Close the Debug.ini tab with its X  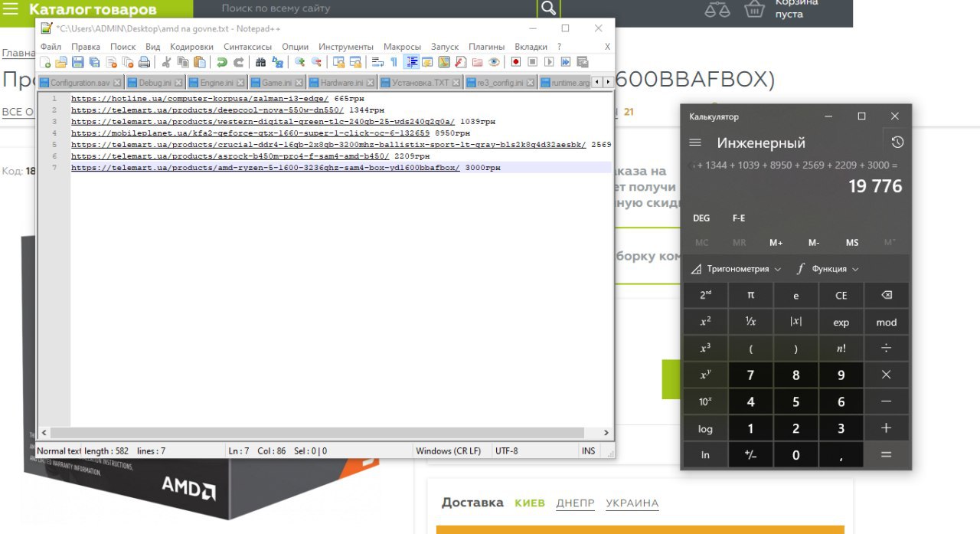tap(178, 83)
